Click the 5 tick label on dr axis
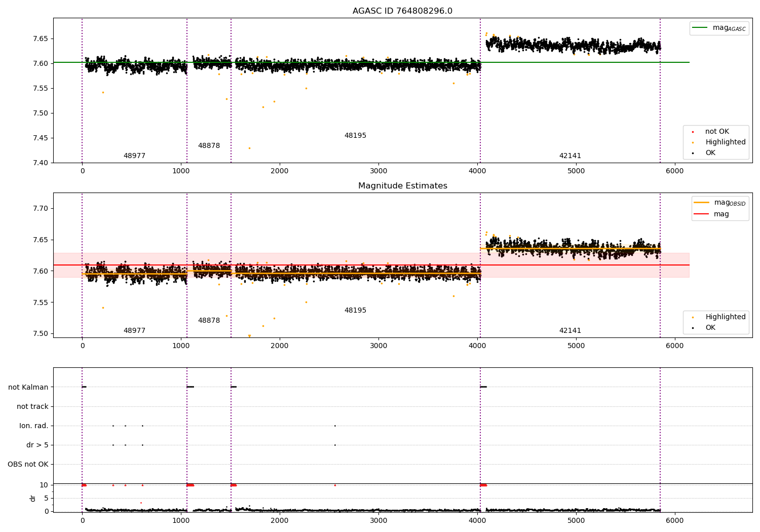This screenshot has height=532, width=760. pyautogui.click(x=46, y=499)
